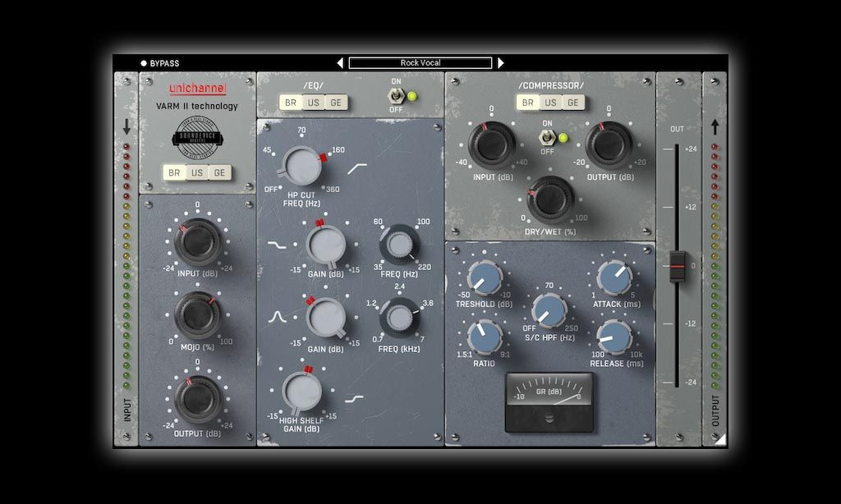Image resolution: width=841 pixels, height=504 pixels.
Task: Click the RATIO knob
Action: tap(485, 337)
